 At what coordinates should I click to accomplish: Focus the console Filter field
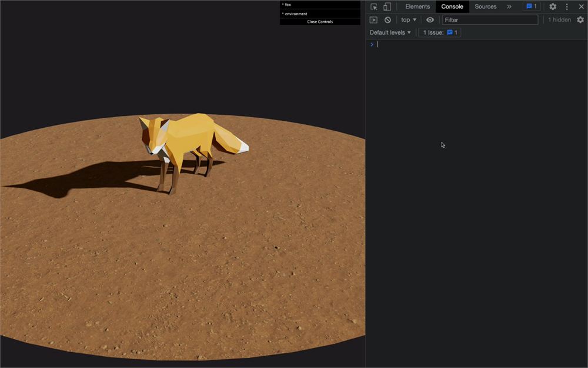coord(490,20)
